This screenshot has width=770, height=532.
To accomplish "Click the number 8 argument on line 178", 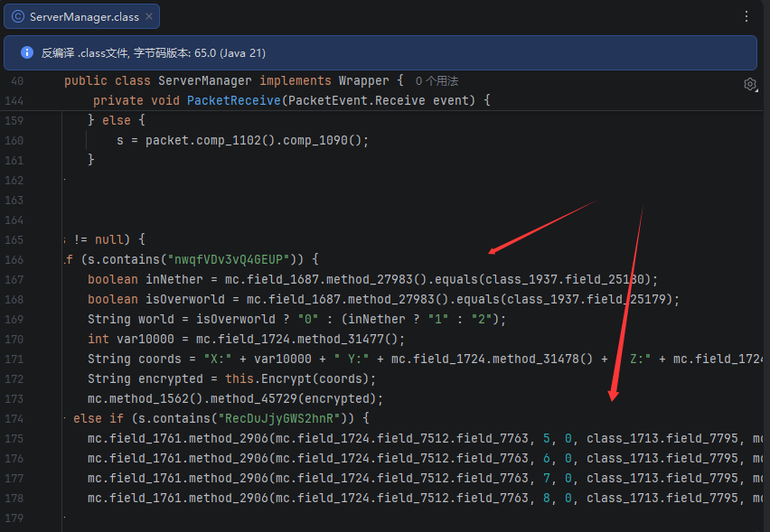I will tap(547, 499).
